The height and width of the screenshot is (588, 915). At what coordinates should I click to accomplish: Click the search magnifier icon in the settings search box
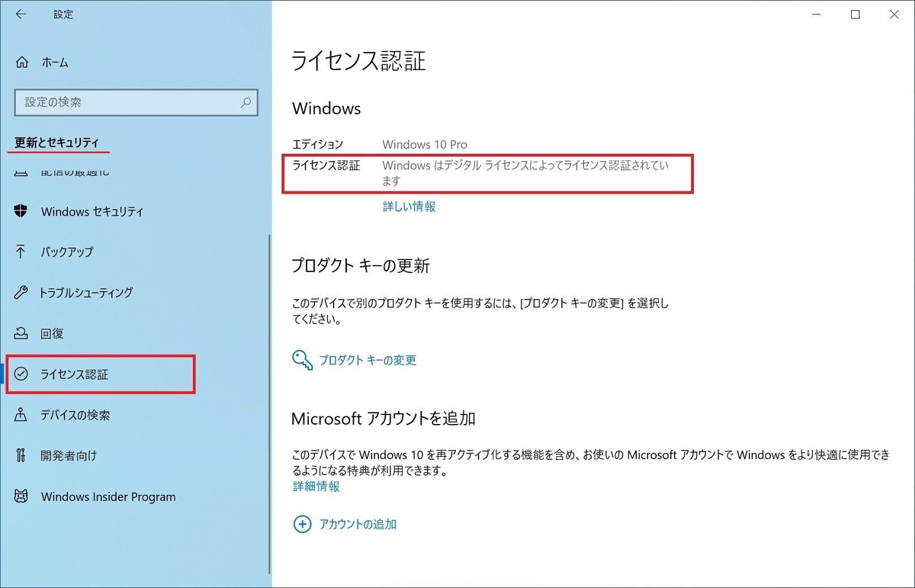tap(246, 101)
